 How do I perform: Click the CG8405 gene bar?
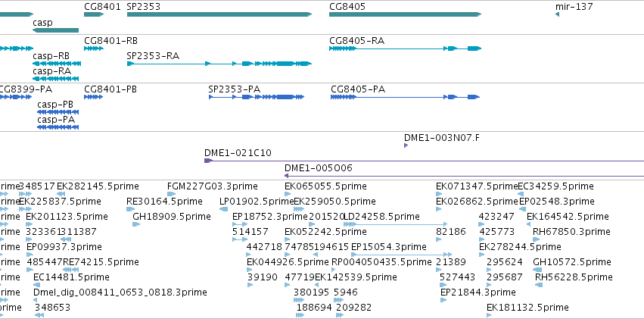(x=405, y=14)
